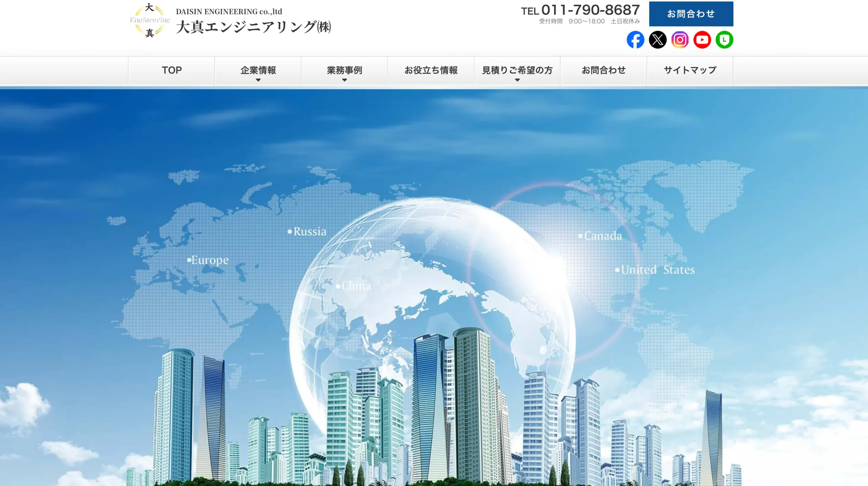Open the お役立ち情報 menu item
Viewport: 868px width, 486px height.
point(431,70)
